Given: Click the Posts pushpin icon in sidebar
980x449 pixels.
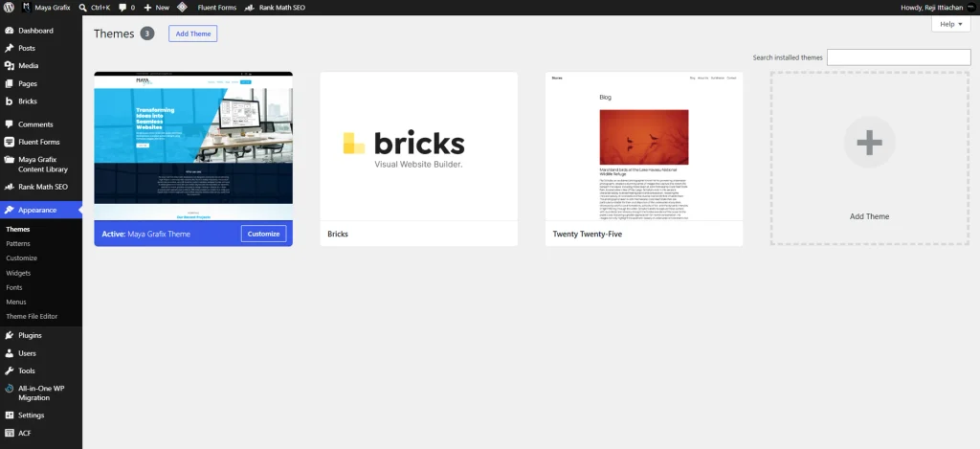Looking at the screenshot, I should tap(10, 48).
